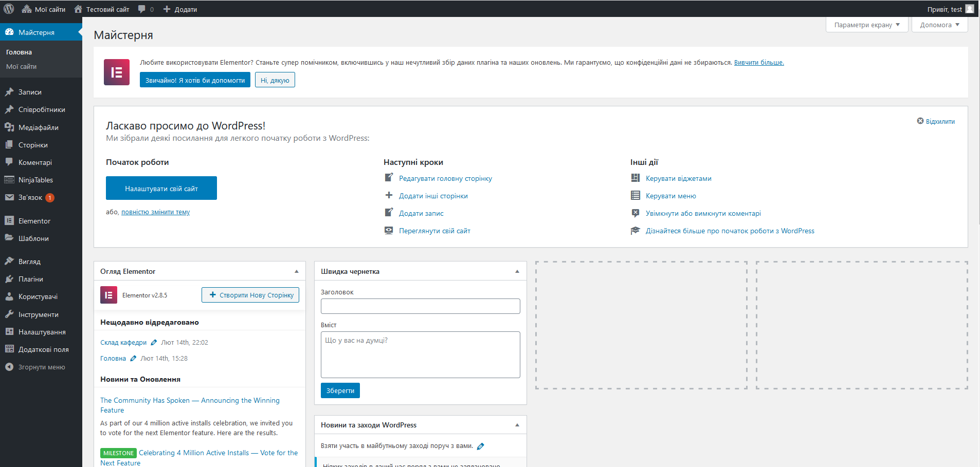Screen dimensions: 980x467
Task: Click the pin icon for Записи
Action: (x=9, y=92)
